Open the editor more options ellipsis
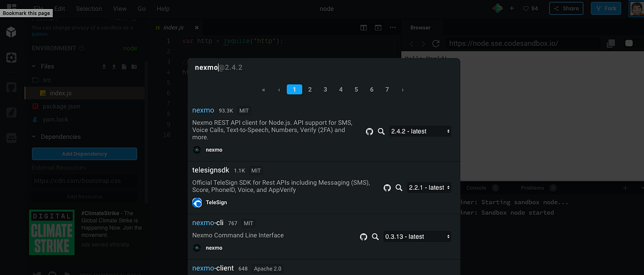Viewport: 644px width, 275px height. pyautogui.click(x=392, y=27)
